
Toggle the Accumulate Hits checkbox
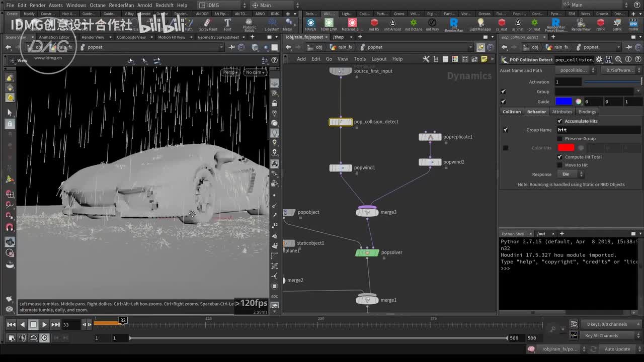point(560,121)
